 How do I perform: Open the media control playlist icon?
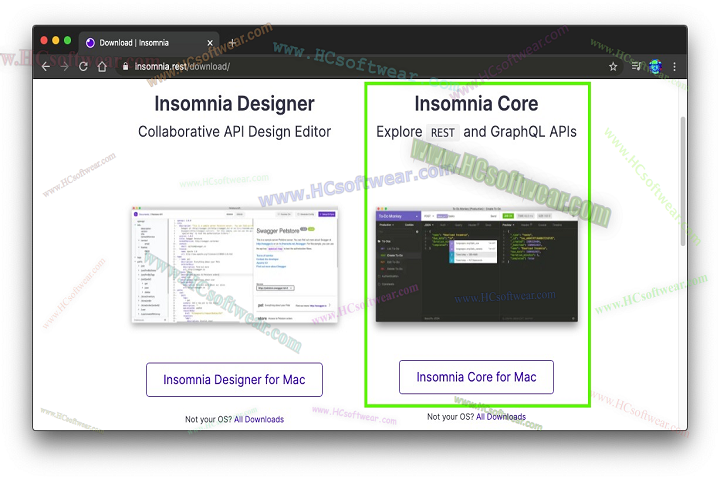pos(636,67)
